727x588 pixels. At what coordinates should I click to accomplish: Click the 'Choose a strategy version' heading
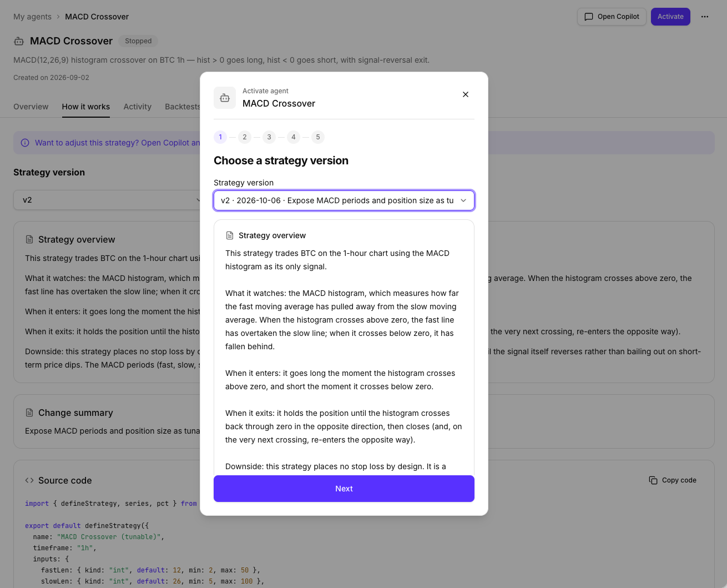281,160
